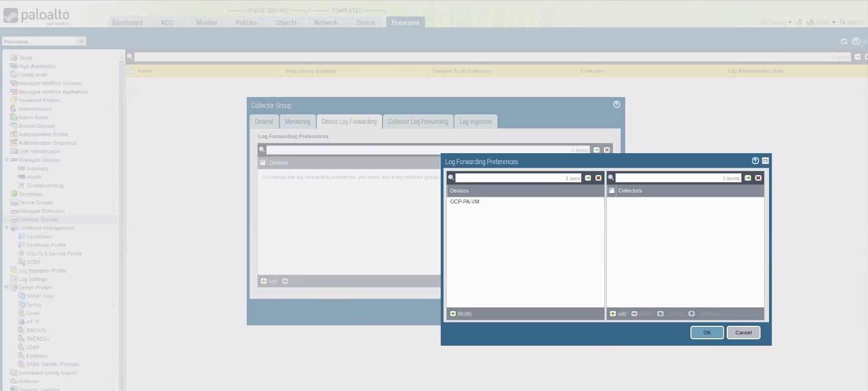Switch to Monitoring tab in Collector Group
The image size is (868, 391).
297,122
